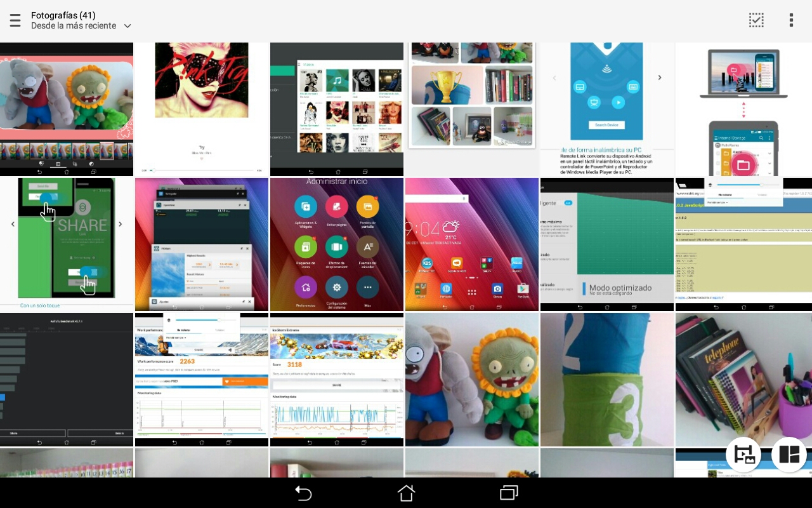Tap the floating photo album button
Image resolution: width=812 pixels, height=508 pixels.
(743, 454)
